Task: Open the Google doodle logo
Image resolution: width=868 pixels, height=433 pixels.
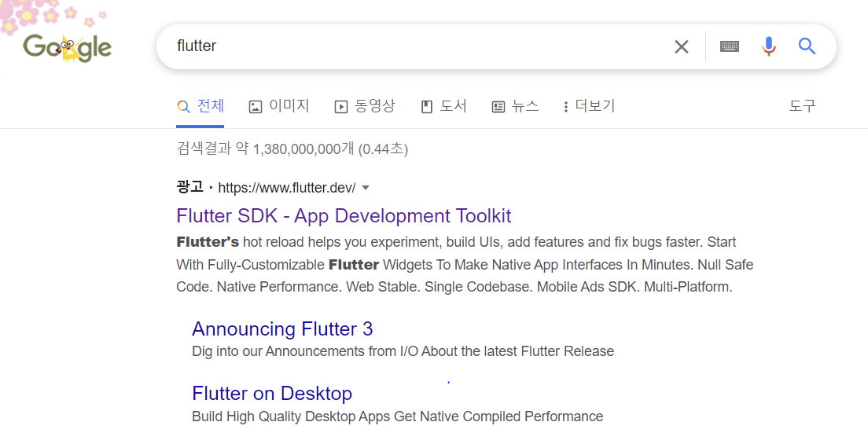Action: tap(67, 48)
